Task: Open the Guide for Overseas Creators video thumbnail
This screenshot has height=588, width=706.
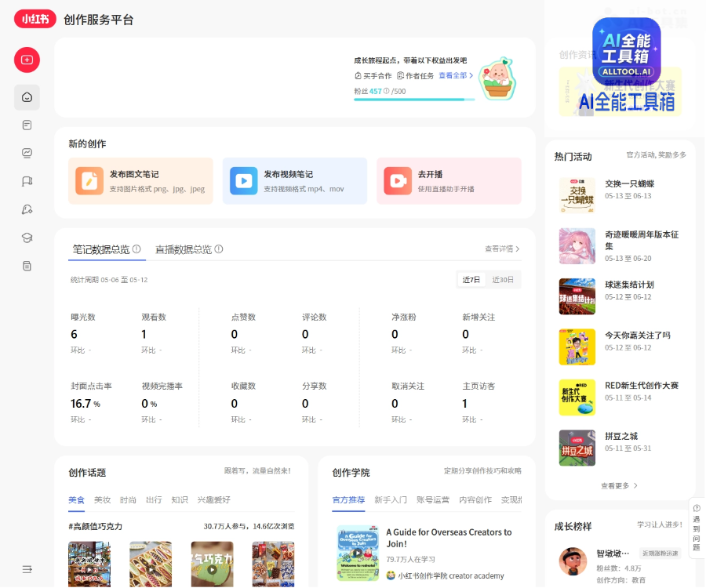Action: pos(358,554)
